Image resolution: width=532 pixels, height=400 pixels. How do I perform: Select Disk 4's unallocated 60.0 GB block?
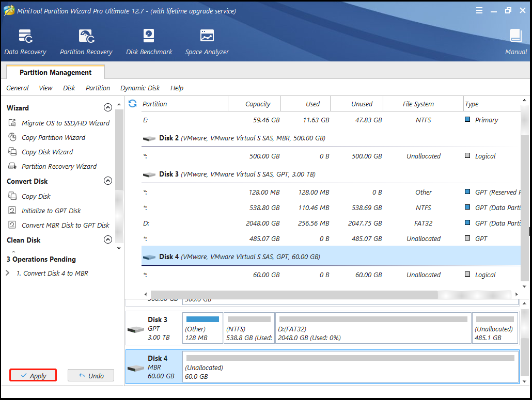tap(351, 367)
